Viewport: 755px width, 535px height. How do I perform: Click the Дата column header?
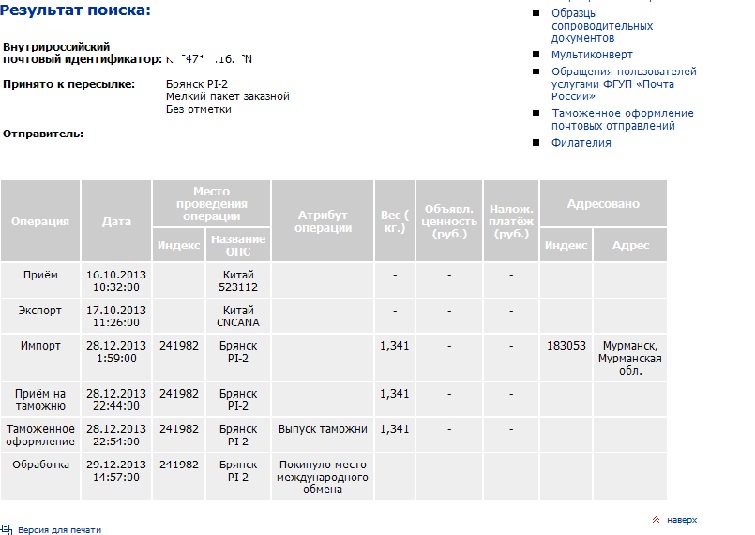(116, 221)
